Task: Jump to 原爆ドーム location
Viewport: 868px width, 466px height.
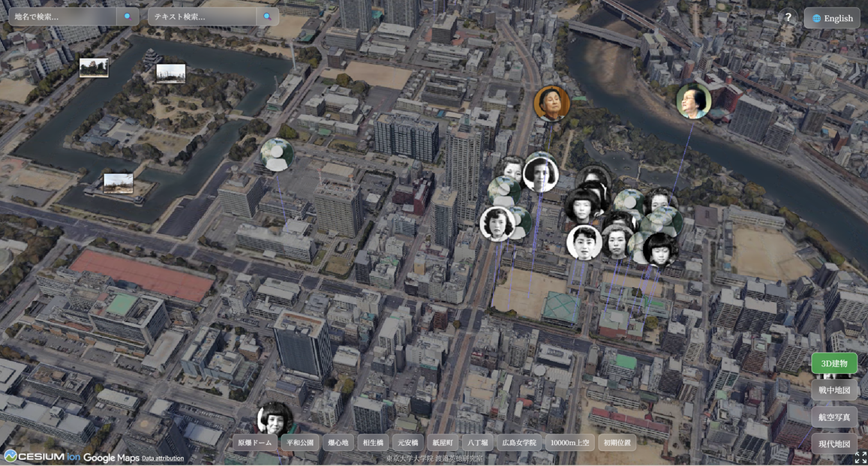Action: point(255,443)
